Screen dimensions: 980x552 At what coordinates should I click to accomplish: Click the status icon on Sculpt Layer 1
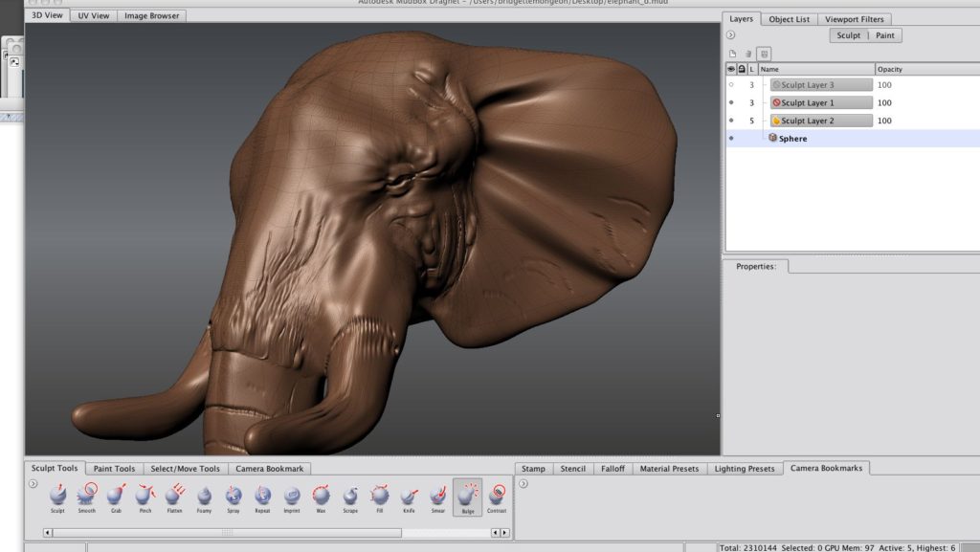pos(776,102)
